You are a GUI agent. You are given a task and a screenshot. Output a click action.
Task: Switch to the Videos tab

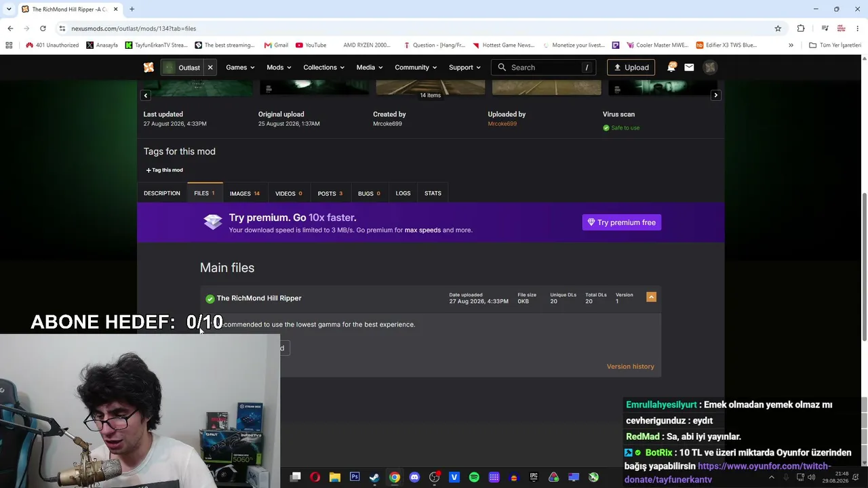tap(288, 193)
